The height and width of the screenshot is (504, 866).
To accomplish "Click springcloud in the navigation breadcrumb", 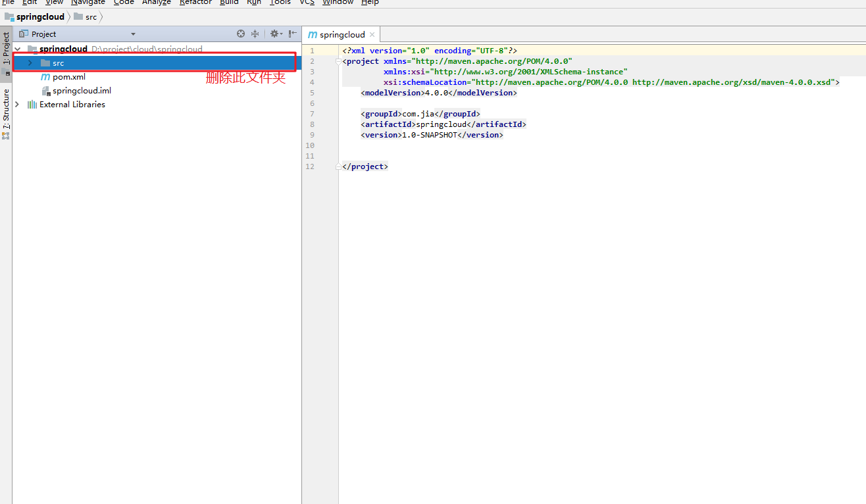I will tap(34, 16).
